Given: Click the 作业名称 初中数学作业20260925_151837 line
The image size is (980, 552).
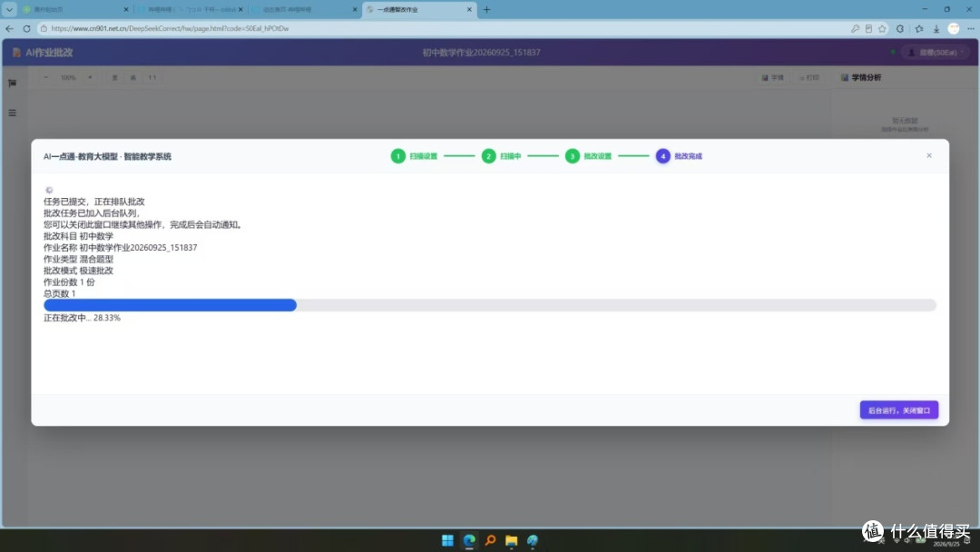Looking at the screenshot, I should pos(121,248).
